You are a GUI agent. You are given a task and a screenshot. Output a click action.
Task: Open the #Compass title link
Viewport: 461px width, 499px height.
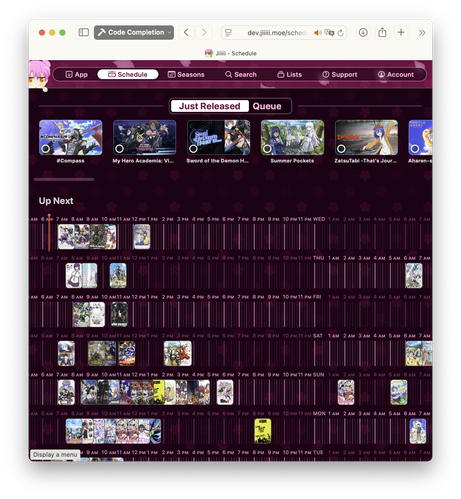point(70,161)
